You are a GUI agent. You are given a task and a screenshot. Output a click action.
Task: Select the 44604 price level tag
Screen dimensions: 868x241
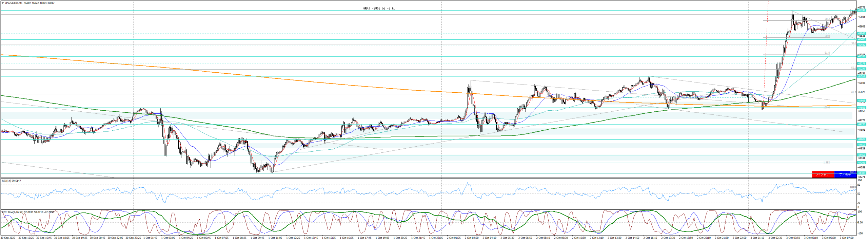pos(862,140)
